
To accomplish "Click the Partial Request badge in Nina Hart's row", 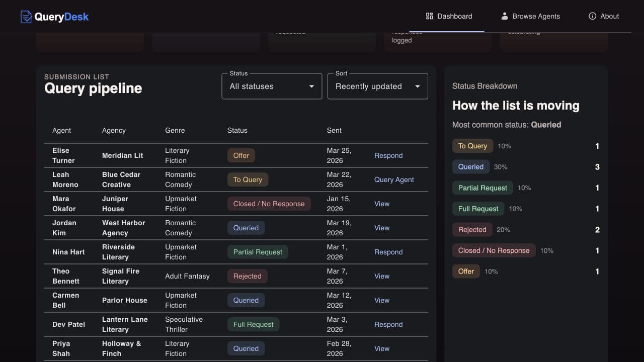I will point(258,252).
